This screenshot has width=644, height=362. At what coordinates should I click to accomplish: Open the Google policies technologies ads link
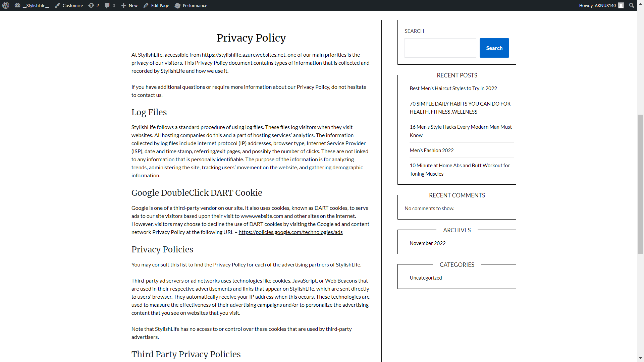tap(290, 232)
